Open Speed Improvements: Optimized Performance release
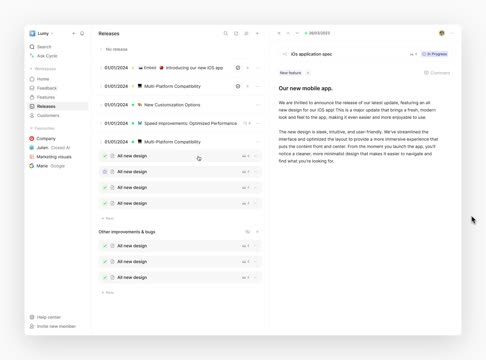The width and height of the screenshot is (486, 360). tap(190, 123)
